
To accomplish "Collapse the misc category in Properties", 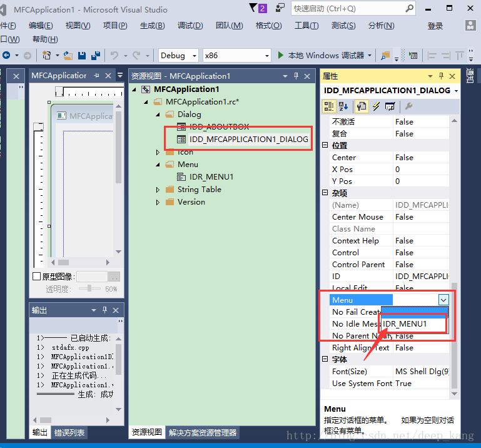I will point(325,193).
